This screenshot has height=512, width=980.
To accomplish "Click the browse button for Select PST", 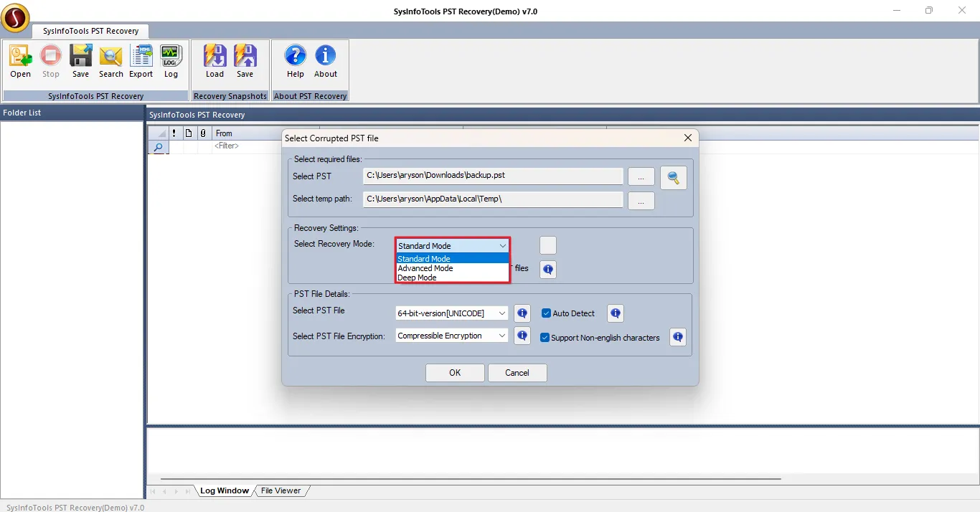I will tap(641, 176).
